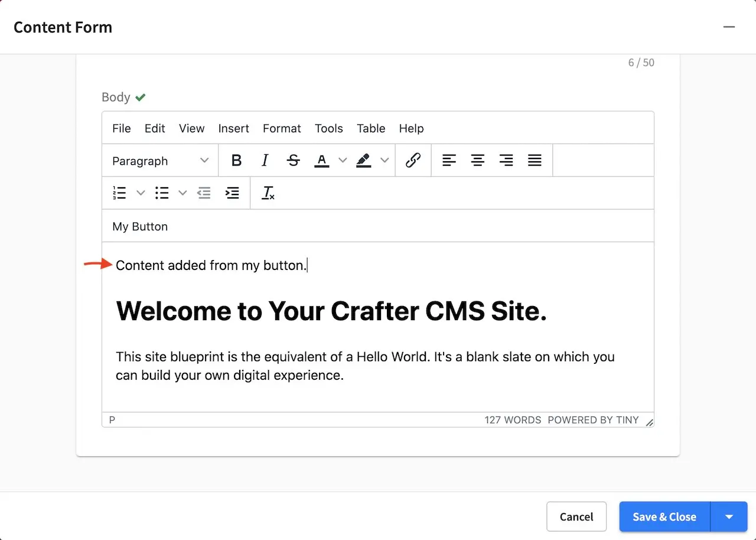
Task: Align text right
Action: pyautogui.click(x=506, y=161)
